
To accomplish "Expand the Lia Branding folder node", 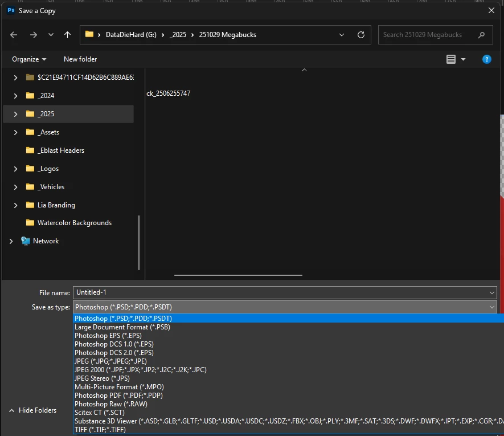I will click(15, 205).
